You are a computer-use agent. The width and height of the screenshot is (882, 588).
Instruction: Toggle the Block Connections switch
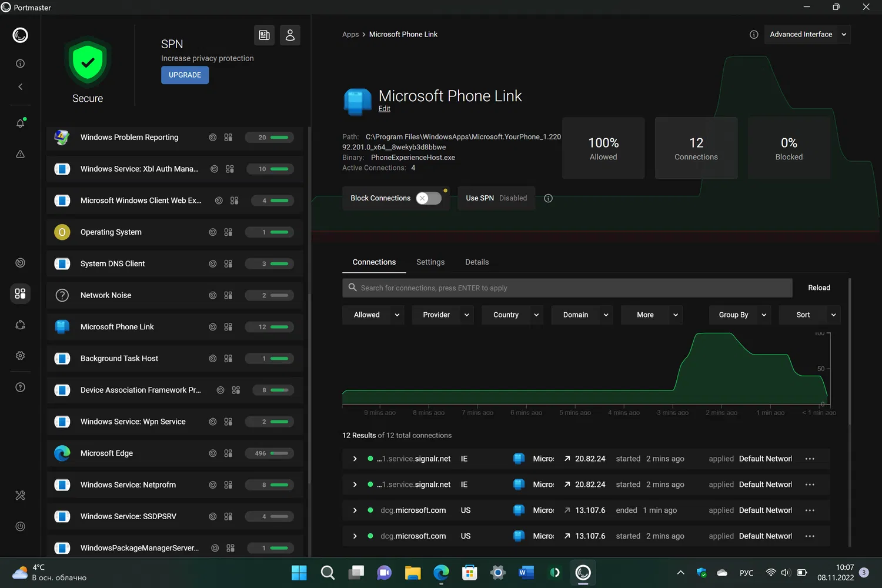click(429, 198)
